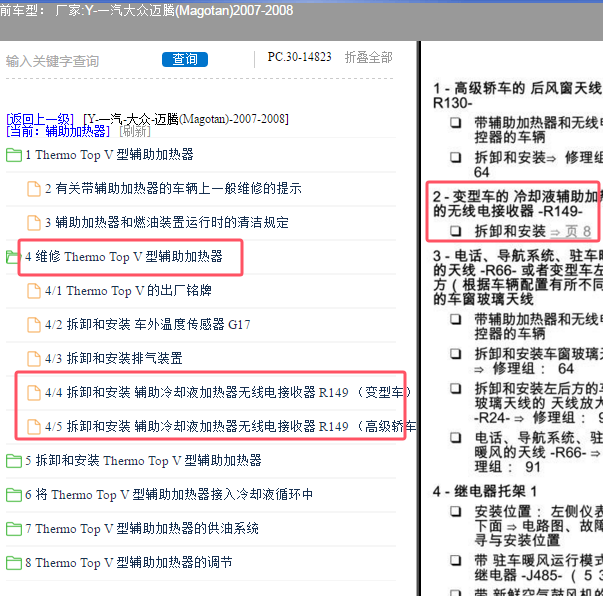Click the 查询 search button
The width and height of the screenshot is (603, 596).
(185, 59)
